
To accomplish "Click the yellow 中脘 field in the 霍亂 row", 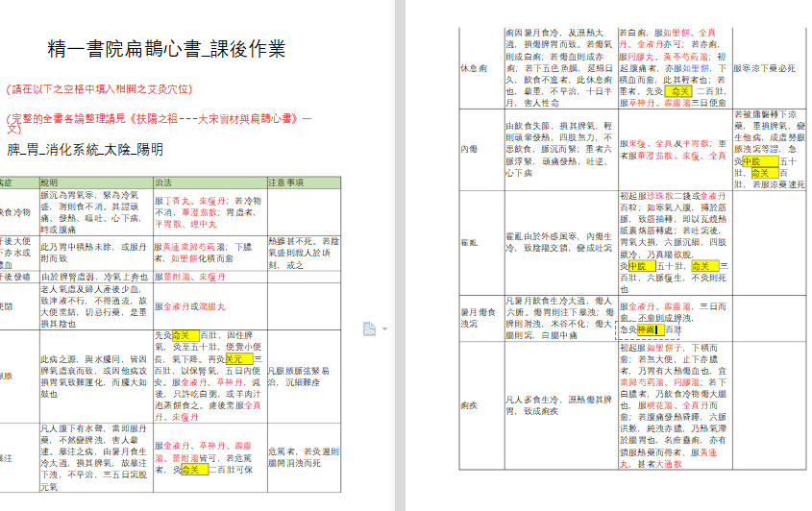I will click(642, 266).
